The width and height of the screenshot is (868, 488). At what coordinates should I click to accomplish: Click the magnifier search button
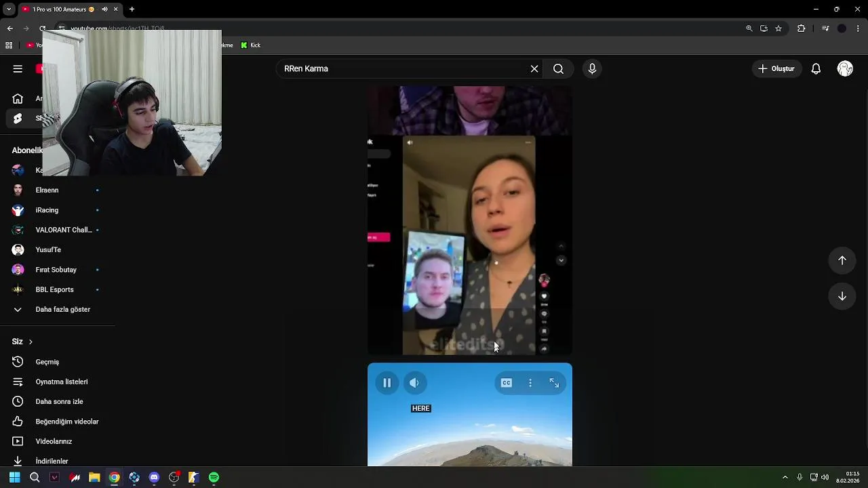pyautogui.click(x=558, y=68)
